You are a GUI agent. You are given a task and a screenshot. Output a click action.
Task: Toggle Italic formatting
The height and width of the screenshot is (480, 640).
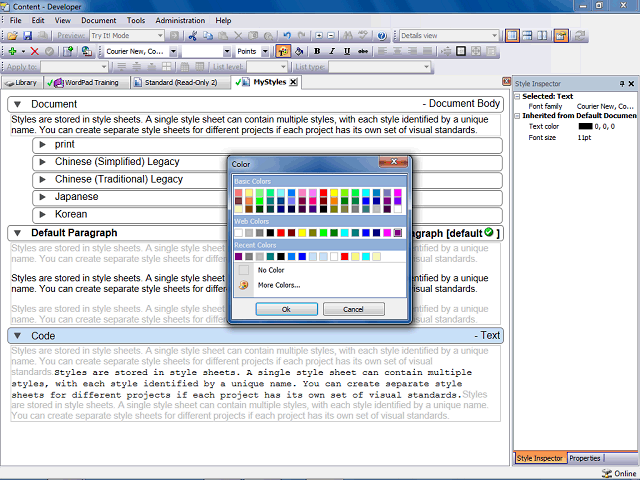pyautogui.click(x=332, y=51)
